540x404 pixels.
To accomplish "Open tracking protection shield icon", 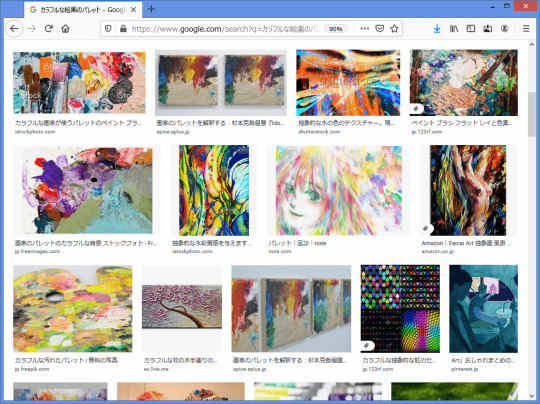I will coord(108,29).
